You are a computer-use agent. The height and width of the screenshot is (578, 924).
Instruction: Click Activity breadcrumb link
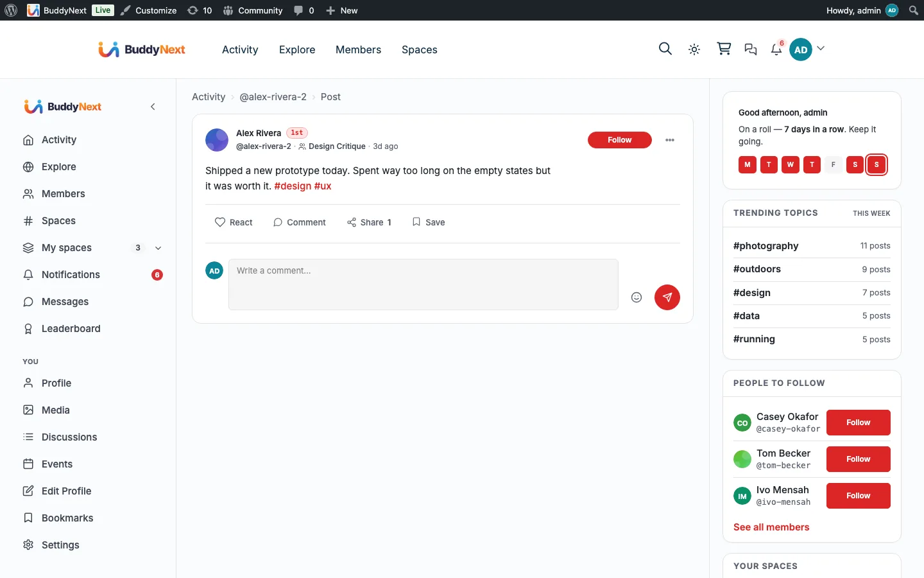click(x=209, y=97)
